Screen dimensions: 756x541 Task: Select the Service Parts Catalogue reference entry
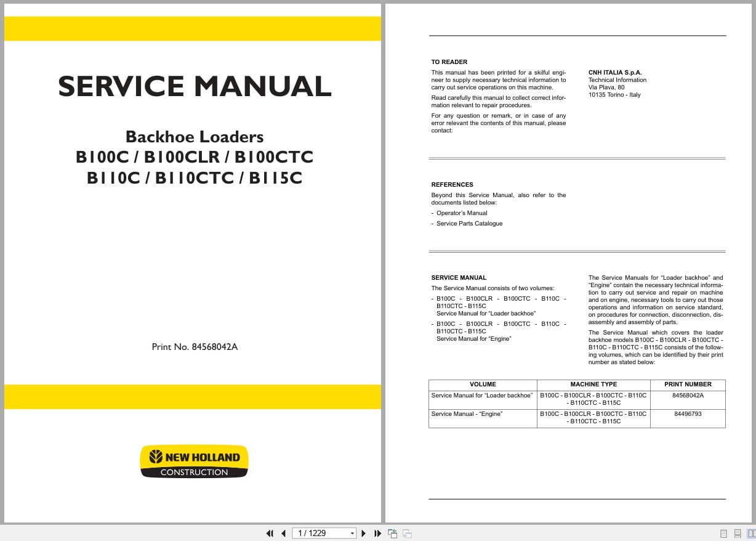[x=469, y=223]
